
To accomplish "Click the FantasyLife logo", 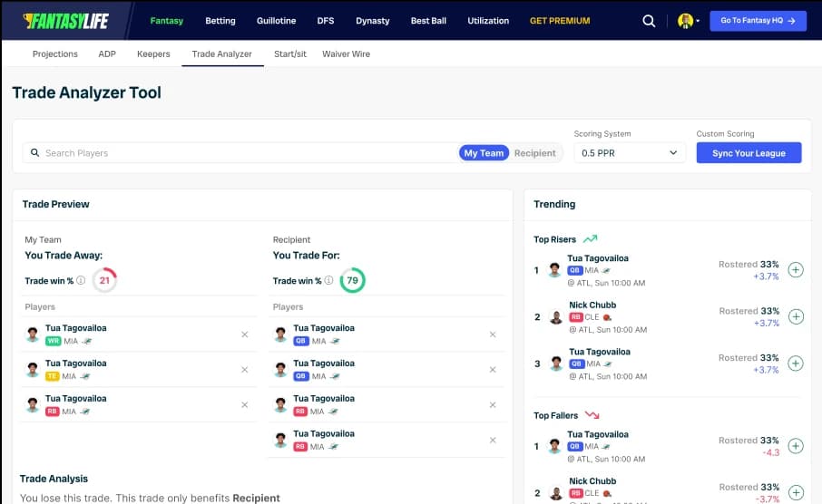I will click(66, 21).
